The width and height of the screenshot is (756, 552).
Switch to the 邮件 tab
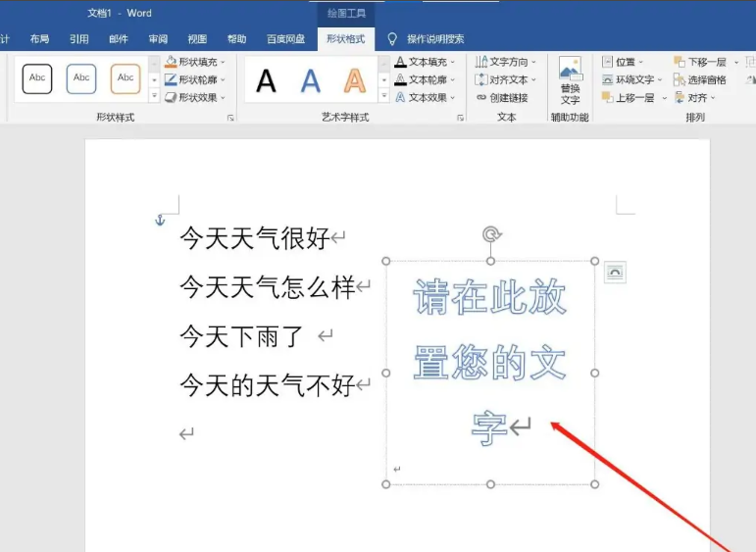coord(118,39)
